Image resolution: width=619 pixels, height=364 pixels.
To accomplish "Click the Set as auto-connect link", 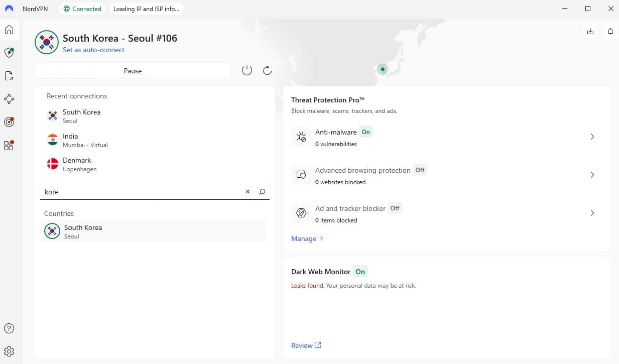I will 93,50.
